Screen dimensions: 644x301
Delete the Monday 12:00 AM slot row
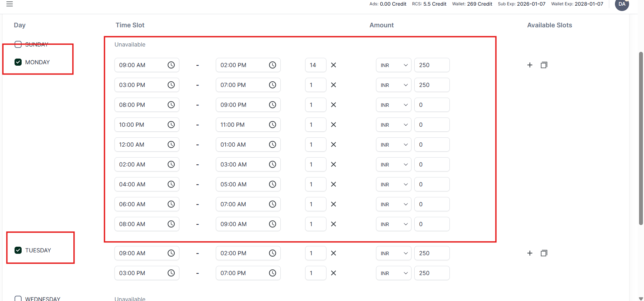(333, 144)
